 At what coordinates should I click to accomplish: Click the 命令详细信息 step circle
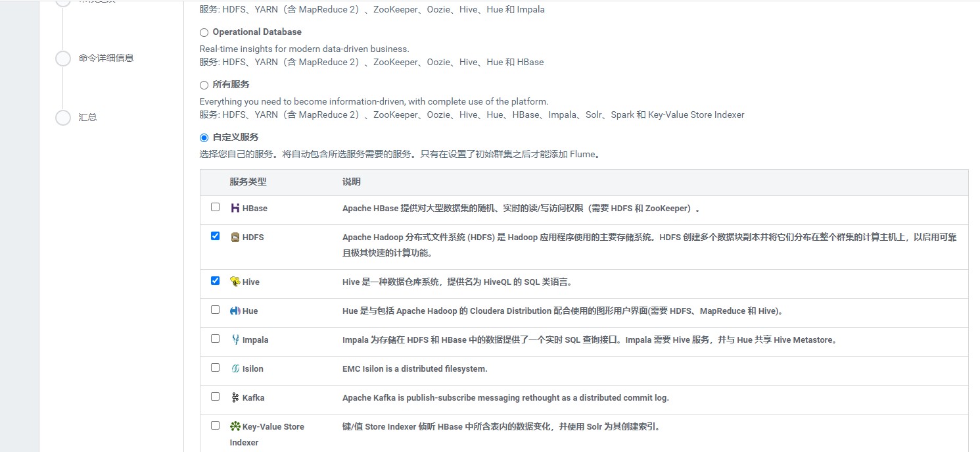coord(63,59)
